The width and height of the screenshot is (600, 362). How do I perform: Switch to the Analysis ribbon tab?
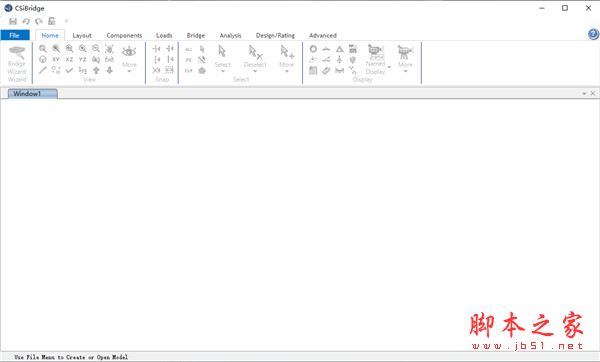pos(230,35)
